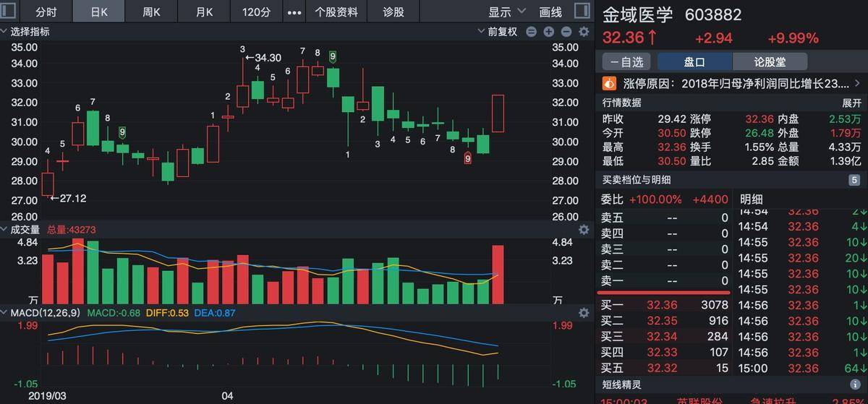Select the 盘口 order book tab

[694, 62]
